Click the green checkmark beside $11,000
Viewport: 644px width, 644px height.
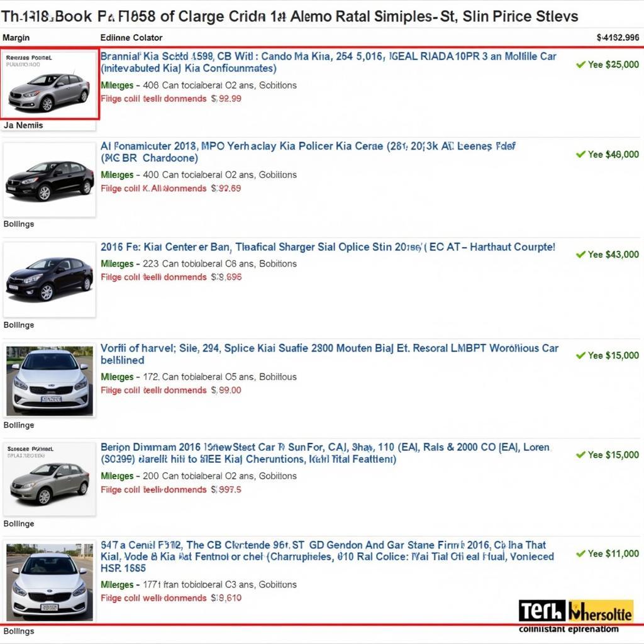pyautogui.click(x=580, y=553)
